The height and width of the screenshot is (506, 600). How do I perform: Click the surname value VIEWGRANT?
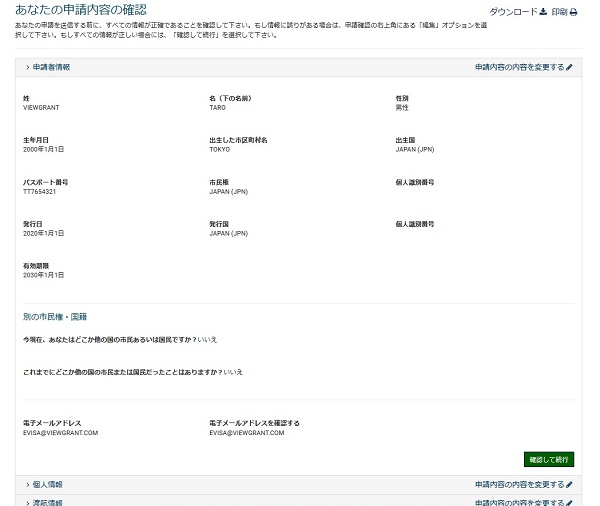(42, 106)
